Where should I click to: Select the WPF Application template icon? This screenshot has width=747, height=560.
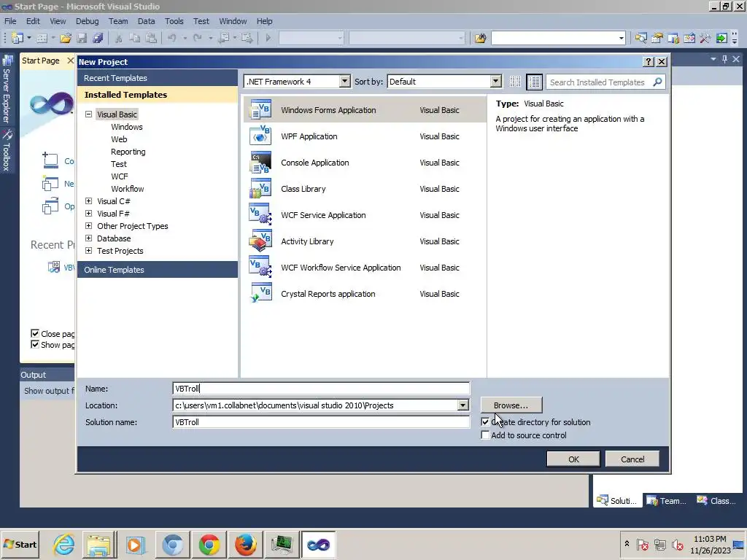pos(260,136)
